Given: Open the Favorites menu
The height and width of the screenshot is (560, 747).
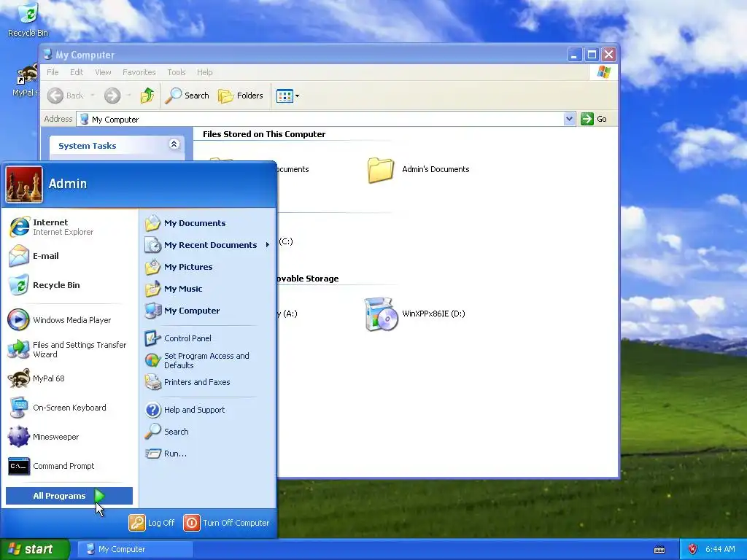Looking at the screenshot, I should coord(139,72).
